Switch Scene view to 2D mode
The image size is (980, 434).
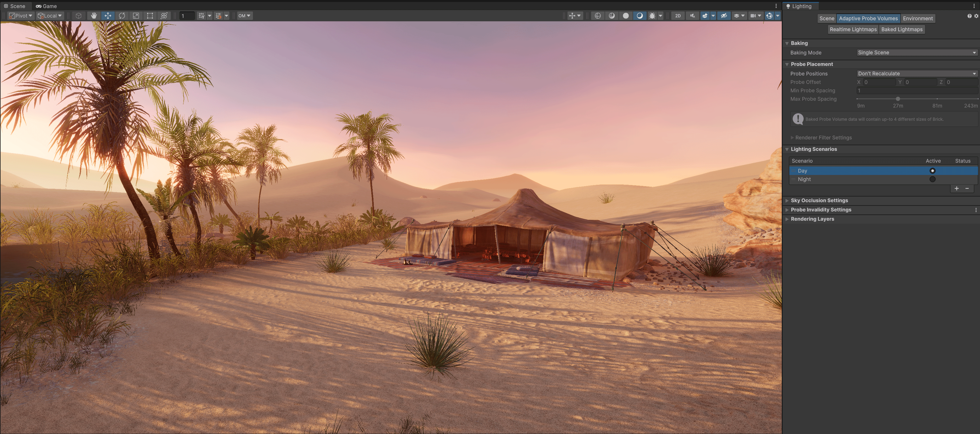tap(677, 16)
